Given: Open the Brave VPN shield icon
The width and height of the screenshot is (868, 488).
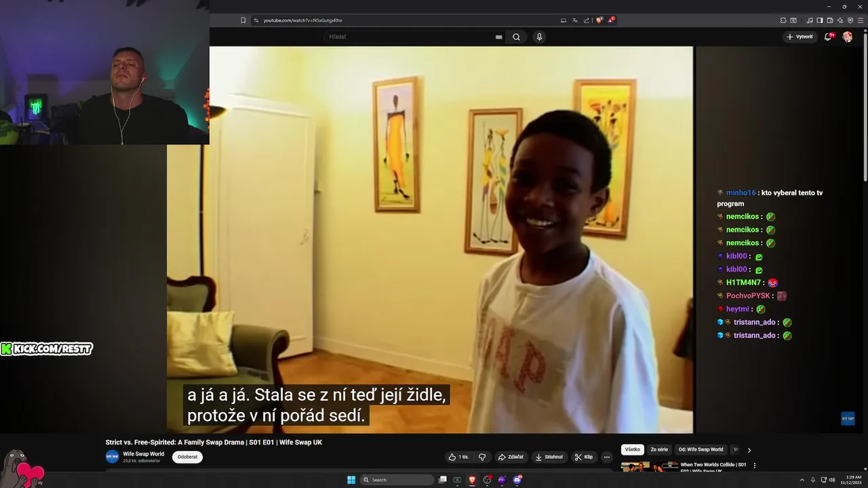Looking at the screenshot, I should tap(850, 20).
